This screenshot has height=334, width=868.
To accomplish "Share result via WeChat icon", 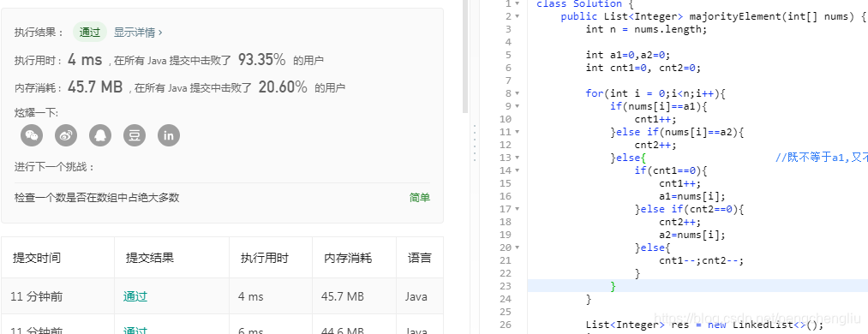I will click(x=32, y=135).
